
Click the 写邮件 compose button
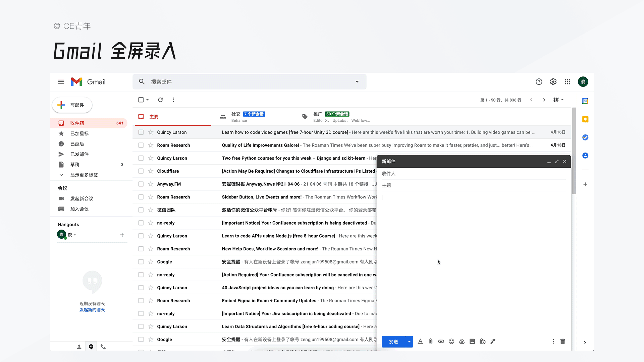tap(72, 105)
